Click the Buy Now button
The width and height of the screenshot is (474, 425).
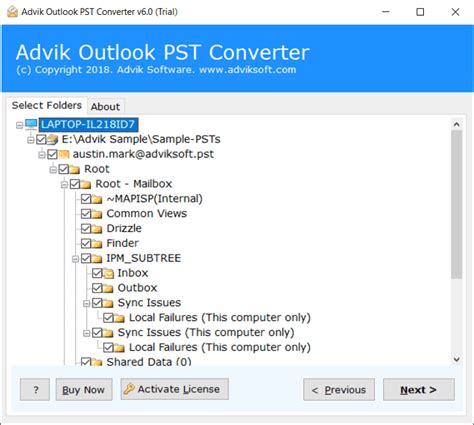click(x=84, y=389)
